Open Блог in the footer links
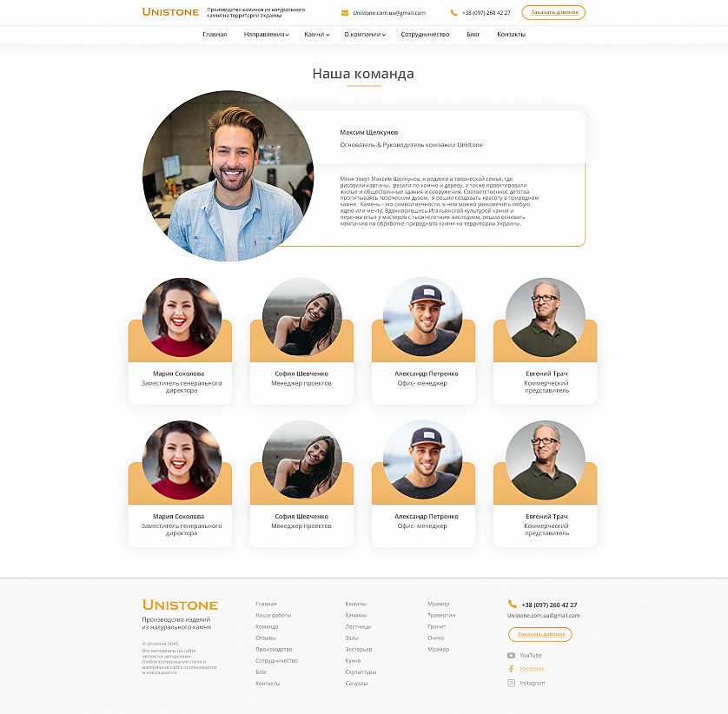Image resolution: width=728 pixels, height=714 pixels. click(261, 671)
